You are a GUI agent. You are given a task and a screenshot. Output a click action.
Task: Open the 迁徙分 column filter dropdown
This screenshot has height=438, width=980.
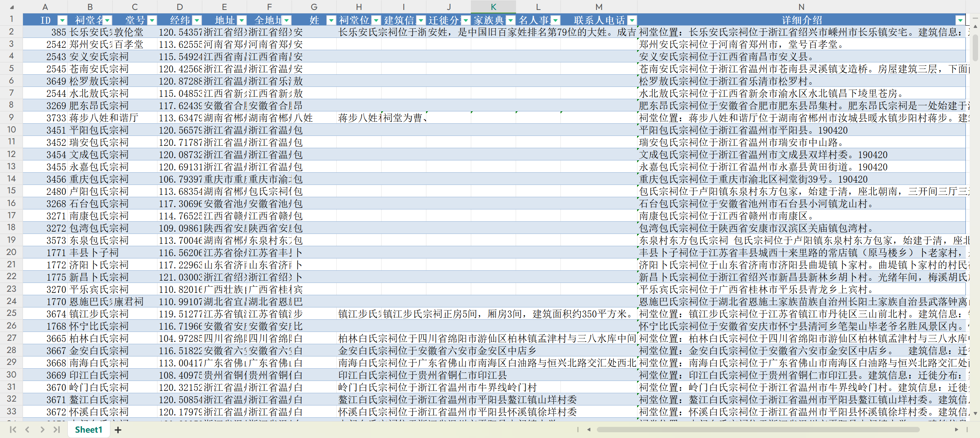click(466, 20)
